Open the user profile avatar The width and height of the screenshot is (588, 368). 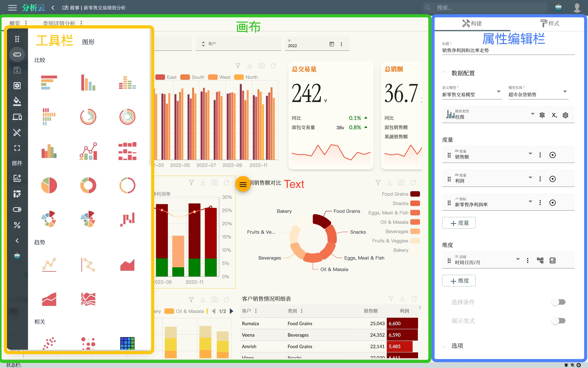pyautogui.click(x=577, y=8)
